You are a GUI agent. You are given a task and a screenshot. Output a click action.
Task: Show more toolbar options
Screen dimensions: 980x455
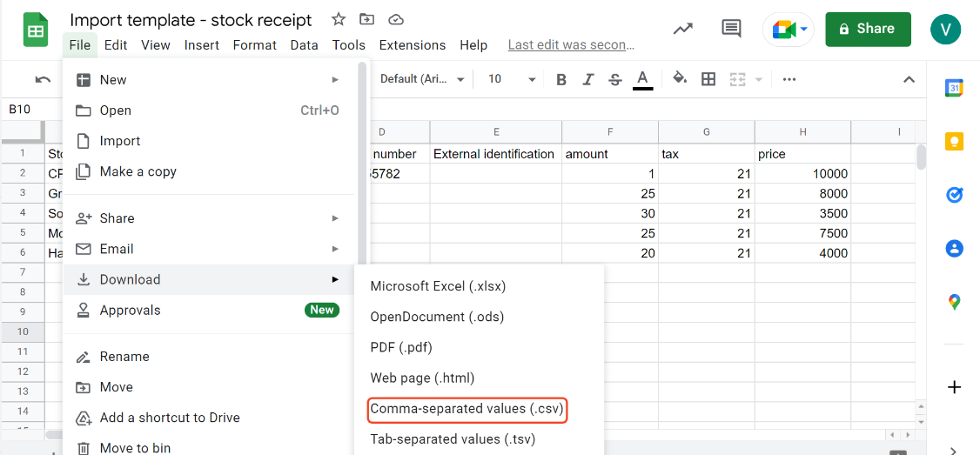coord(789,79)
